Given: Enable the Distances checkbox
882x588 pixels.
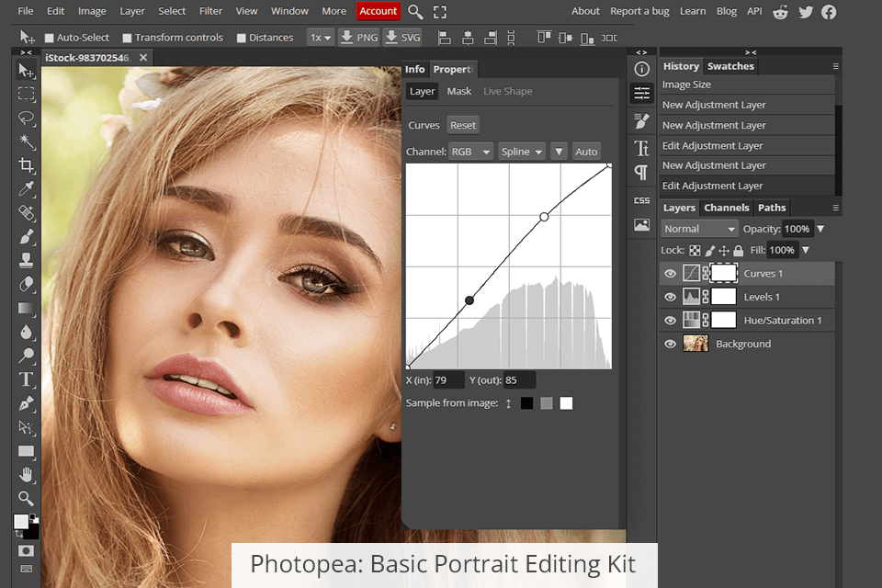Looking at the screenshot, I should [242, 38].
